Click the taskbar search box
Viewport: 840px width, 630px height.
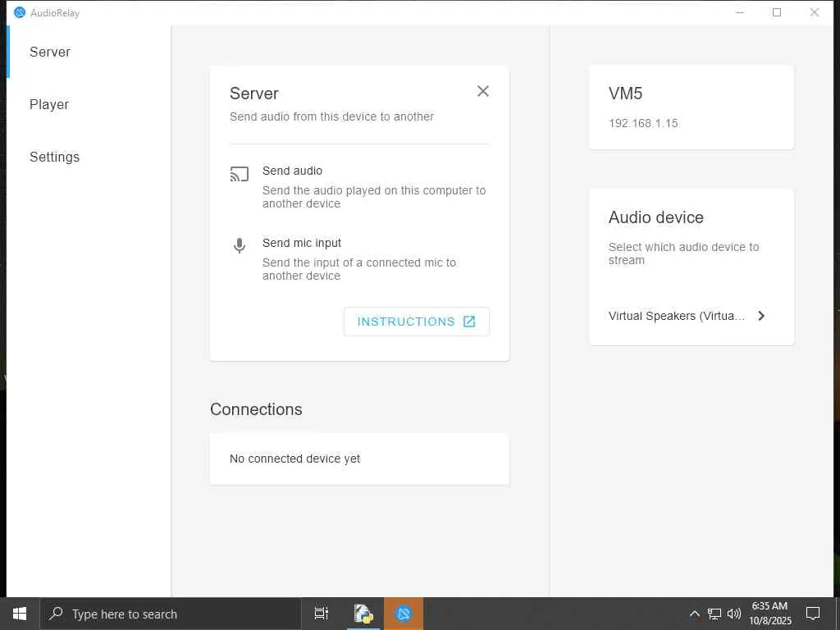point(171,614)
